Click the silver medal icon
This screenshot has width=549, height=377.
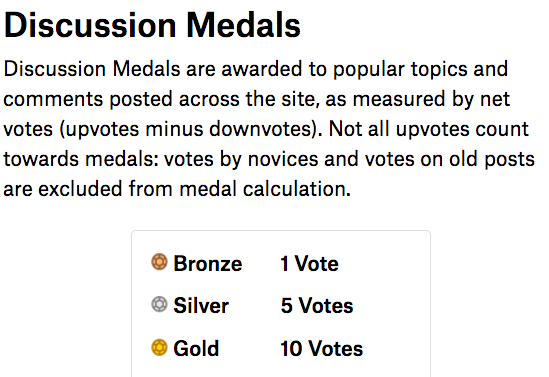[159, 304]
